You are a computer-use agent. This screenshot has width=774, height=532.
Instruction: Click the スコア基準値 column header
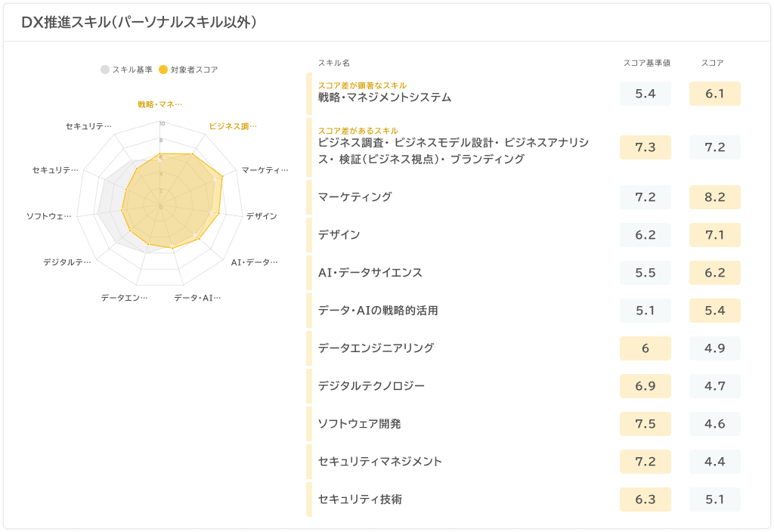click(646, 63)
